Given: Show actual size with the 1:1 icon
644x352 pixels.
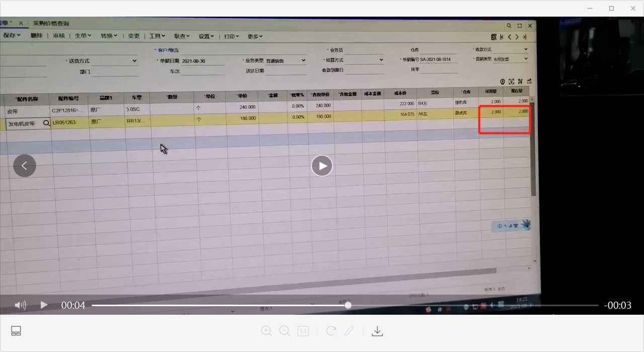Looking at the screenshot, I should [303, 331].
